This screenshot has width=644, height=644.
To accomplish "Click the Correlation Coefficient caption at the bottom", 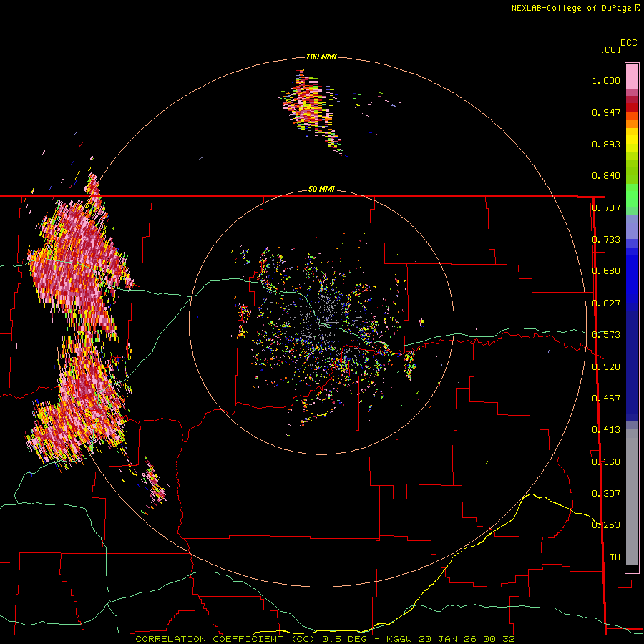I will pyautogui.click(x=324, y=639).
